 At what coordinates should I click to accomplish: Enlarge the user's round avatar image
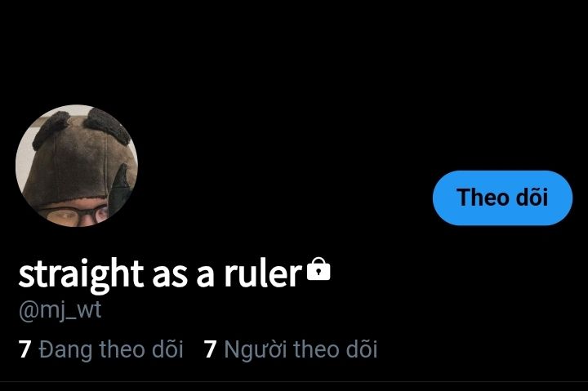77,166
